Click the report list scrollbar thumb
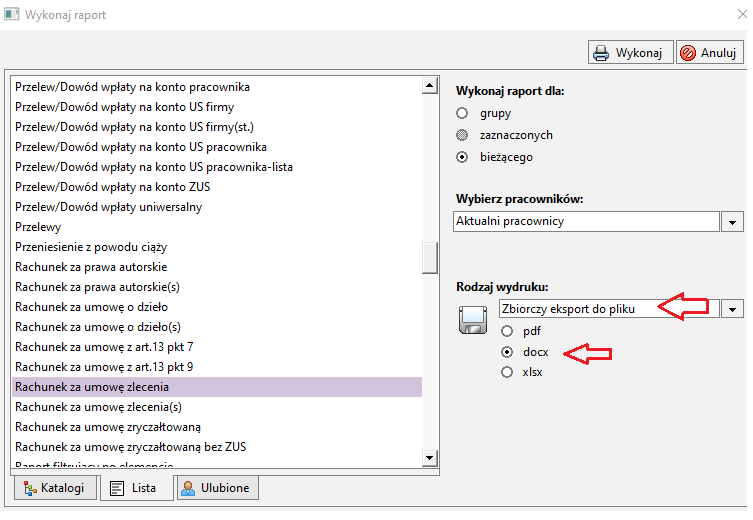The height and width of the screenshot is (520, 753). click(x=430, y=258)
